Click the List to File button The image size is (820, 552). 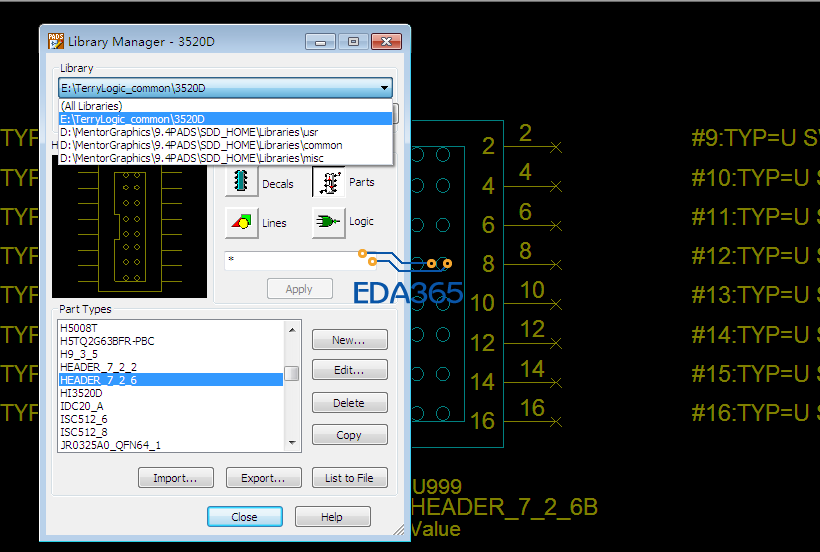tap(349, 478)
